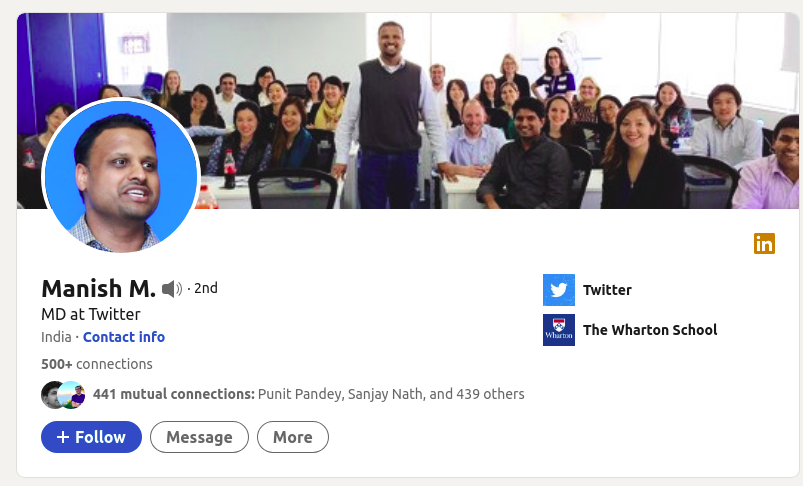Open the Twitter bird logo icon
Screen dimensions: 803x486
[559, 290]
